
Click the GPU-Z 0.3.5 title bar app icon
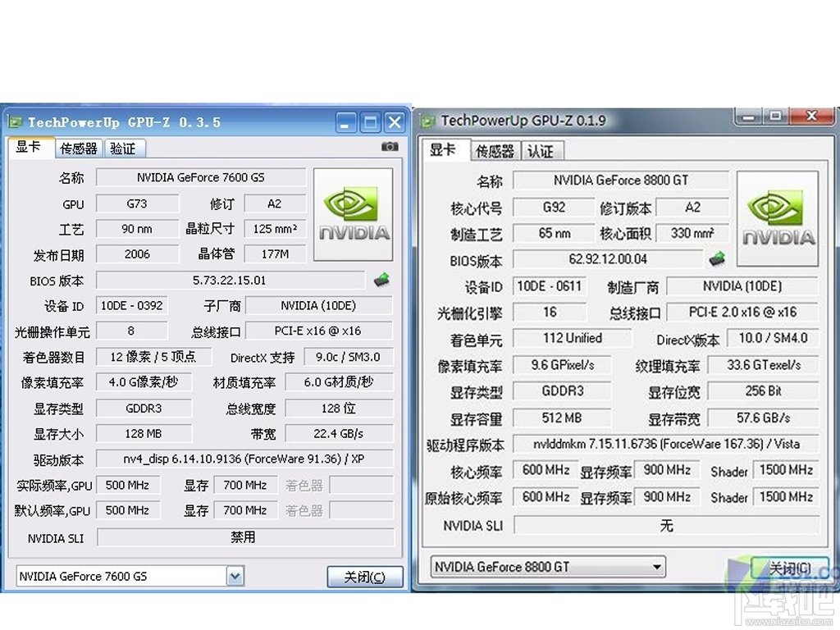[x=15, y=122]
